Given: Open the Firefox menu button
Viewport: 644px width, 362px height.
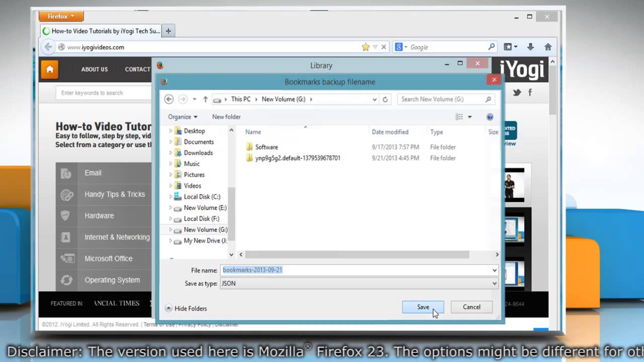Looking at the screenshot, I should pyautogui.click(x=61, y=16).
